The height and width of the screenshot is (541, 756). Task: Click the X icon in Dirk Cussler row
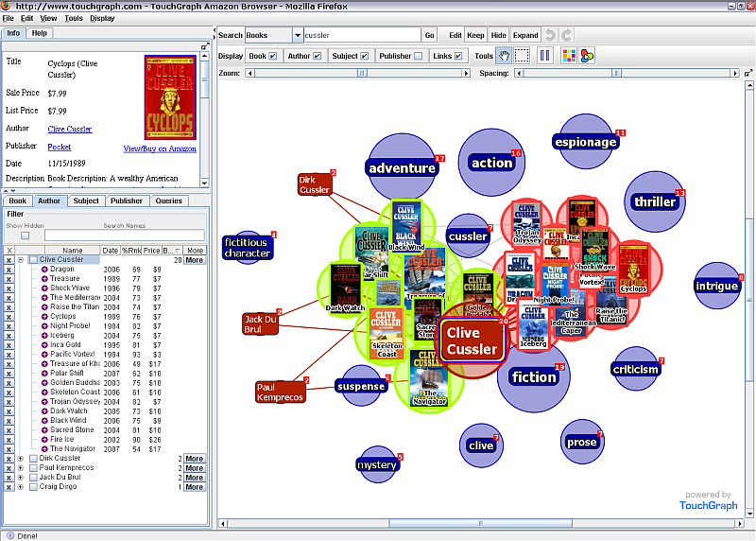pos(9,459)
